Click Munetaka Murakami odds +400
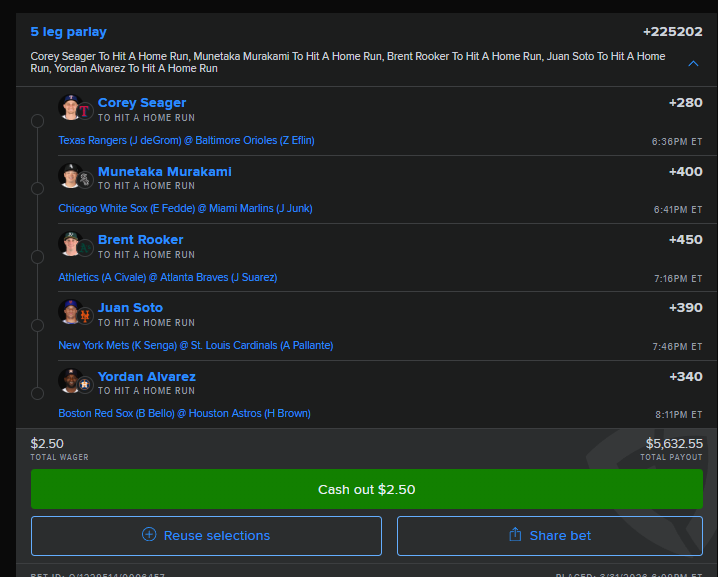The image size is (718, 577). (x=685, y=172)
